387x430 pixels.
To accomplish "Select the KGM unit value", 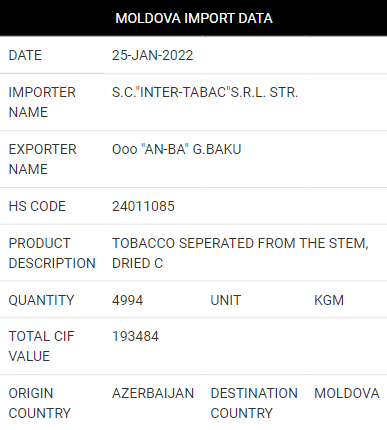I will click(x=329, y=300).
